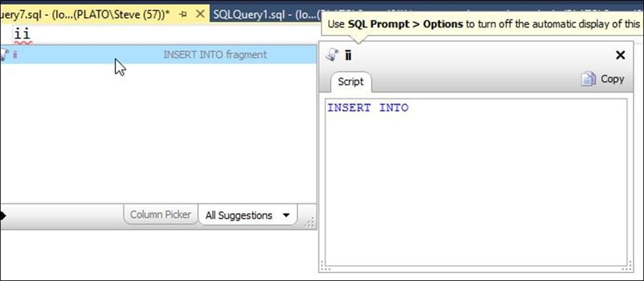This screenshot has width=644, height=281.
Task: Click the SQL Prompt Options tooltip
Action: click(481, 24)
